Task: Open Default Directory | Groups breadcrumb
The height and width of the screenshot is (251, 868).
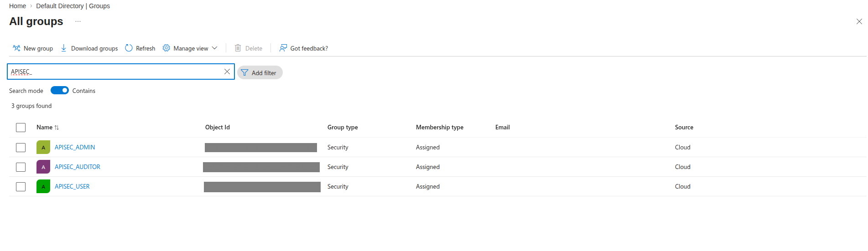Action: click(73, 6)
